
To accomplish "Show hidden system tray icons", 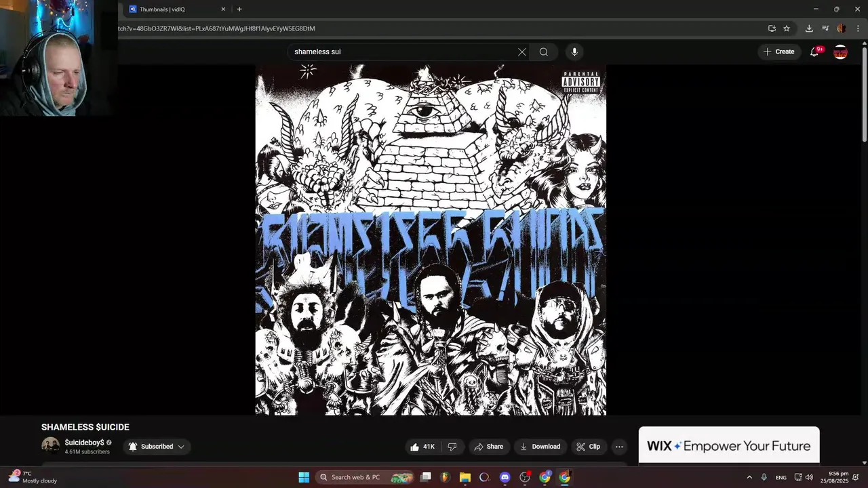I will click(749, 477).
